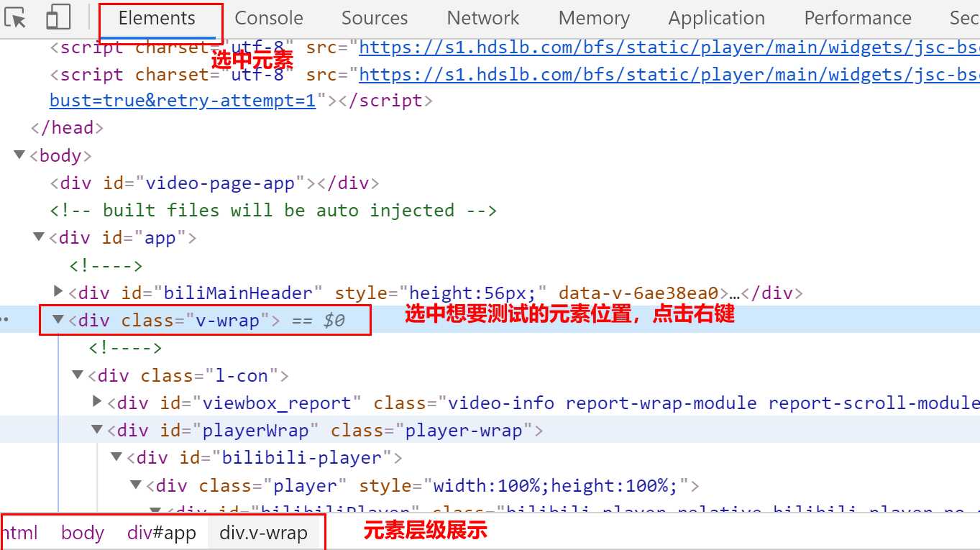980x550 pixels.
Task: Click the ellipsis gutter beside v-wrap row
Action: coord(6,320)
